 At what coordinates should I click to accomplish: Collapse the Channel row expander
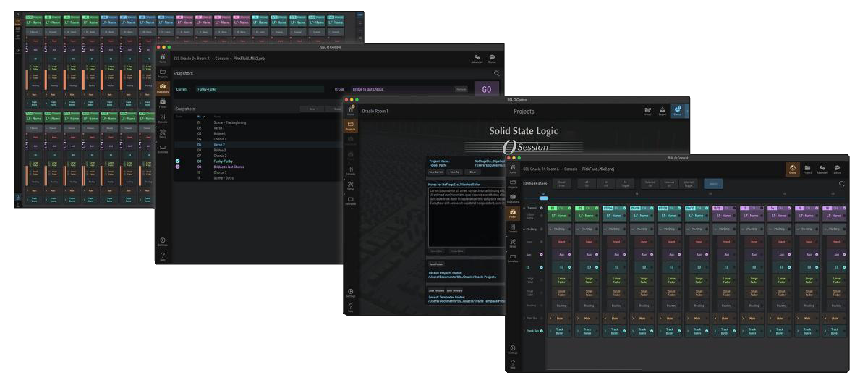pos(524,208)
